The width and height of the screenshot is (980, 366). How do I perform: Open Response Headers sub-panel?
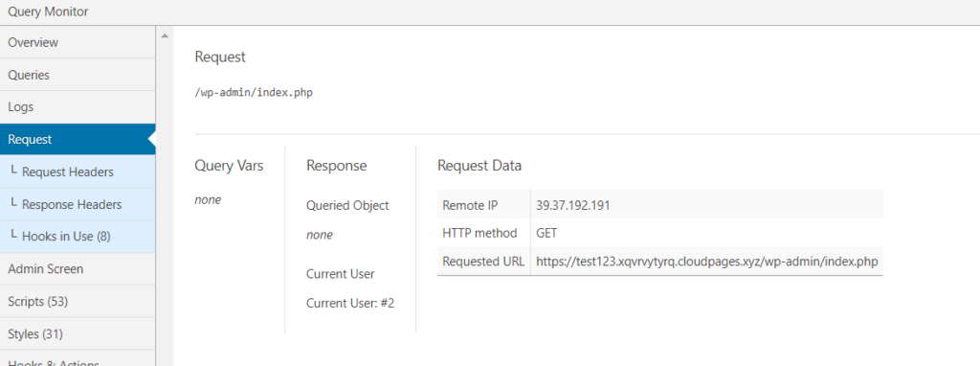click(78, 205)
